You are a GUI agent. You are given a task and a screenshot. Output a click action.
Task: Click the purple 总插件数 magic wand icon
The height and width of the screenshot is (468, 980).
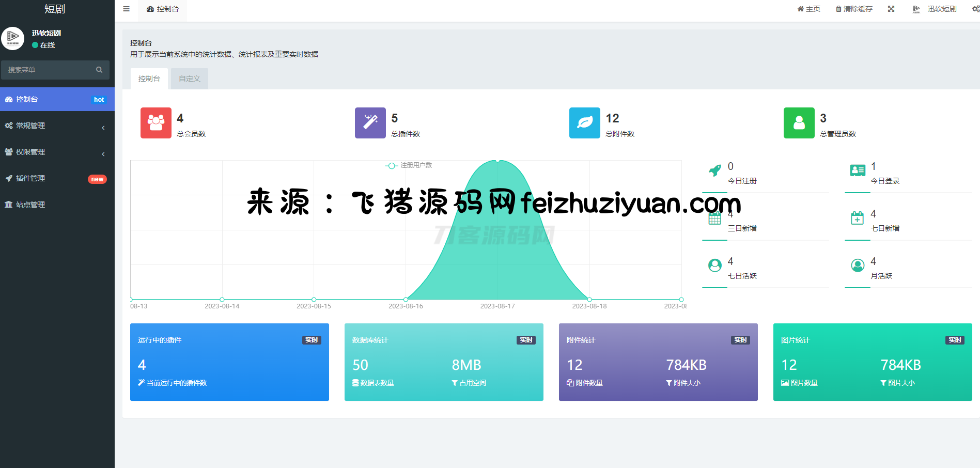pos(370,123)
